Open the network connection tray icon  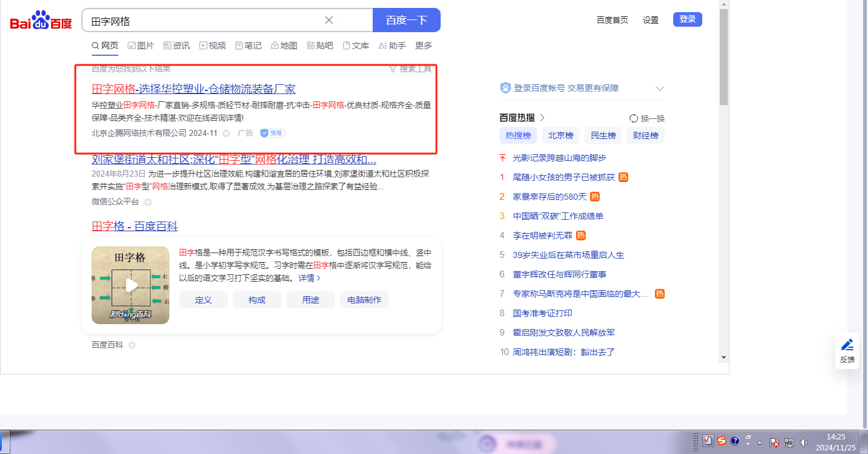click(x=789, y=442)
